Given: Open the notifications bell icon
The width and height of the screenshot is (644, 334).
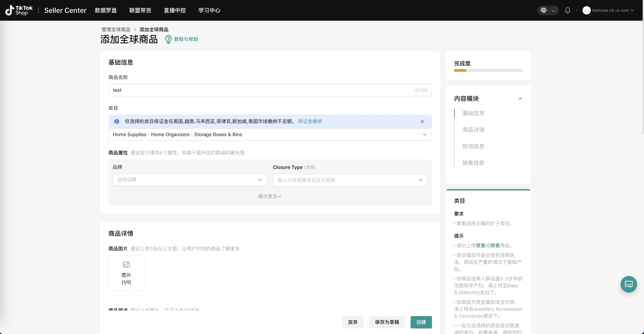Looking at the screenshot, I should [x=568, y=10].
